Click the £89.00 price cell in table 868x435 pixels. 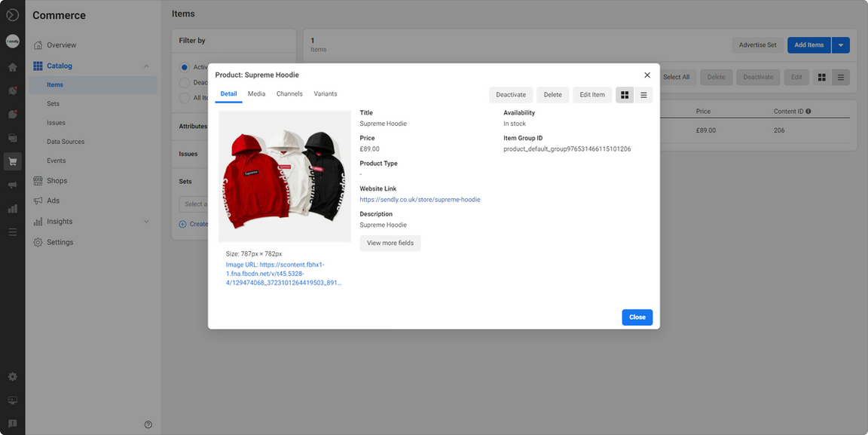point(706,130)
